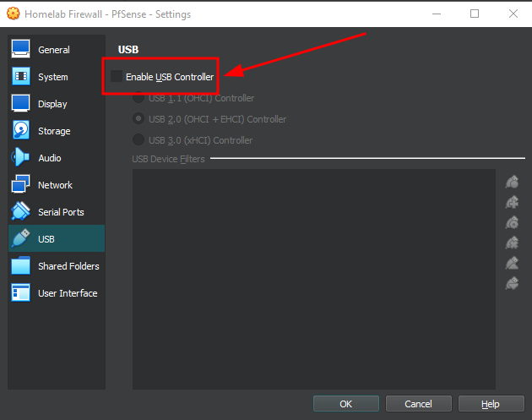Move selected USB filter up

[x=512, y=263]
